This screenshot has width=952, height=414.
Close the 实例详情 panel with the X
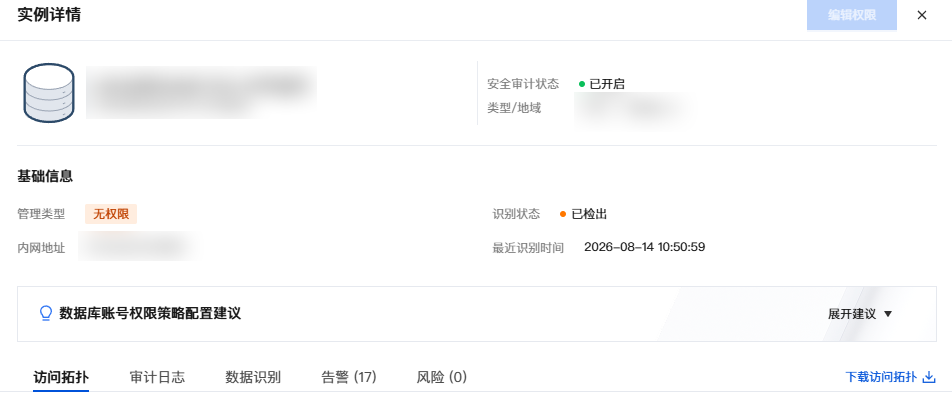coord(922,15)
